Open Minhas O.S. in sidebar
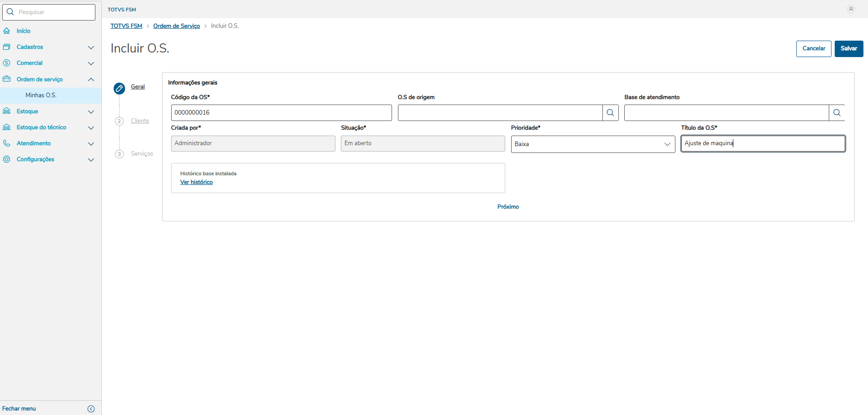Viewport: 868px width, 415px height. (41, 95)
